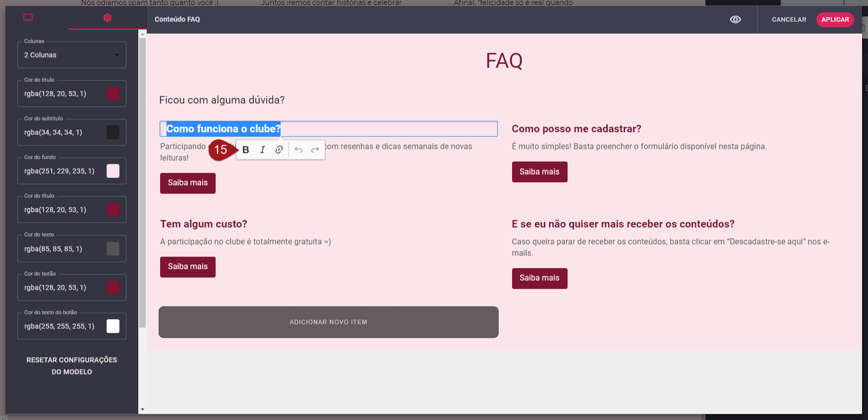Open the layout tab in sidebar
The width and height of the screenshot is (868, 420).
(28, 18)
